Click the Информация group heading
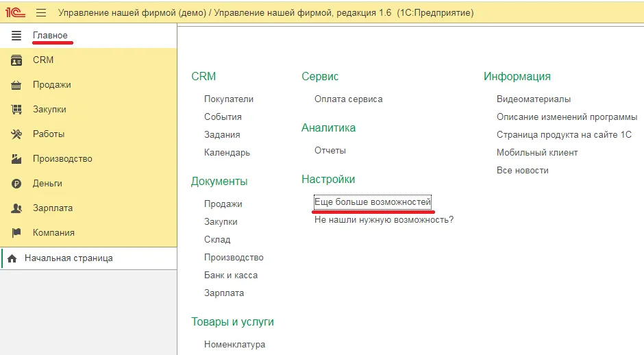 pos(517,77)
